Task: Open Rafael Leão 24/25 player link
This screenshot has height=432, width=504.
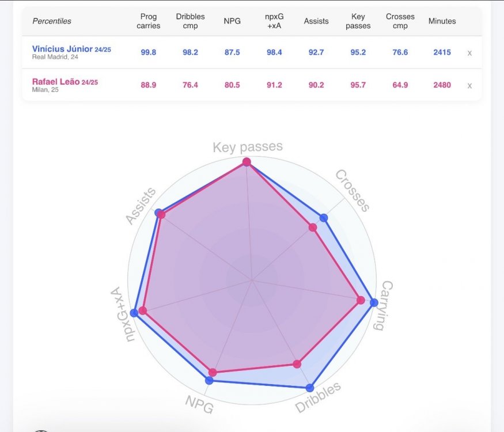Action: 65,82
